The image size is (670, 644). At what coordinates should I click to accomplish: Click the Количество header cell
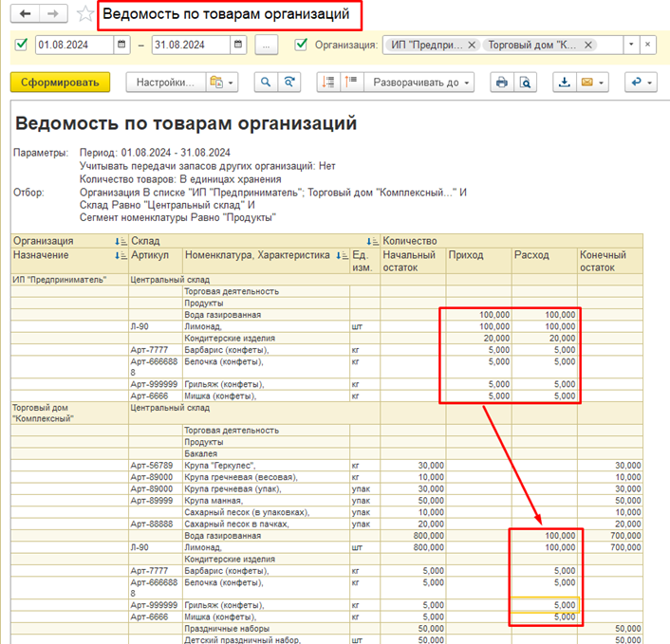512,241
